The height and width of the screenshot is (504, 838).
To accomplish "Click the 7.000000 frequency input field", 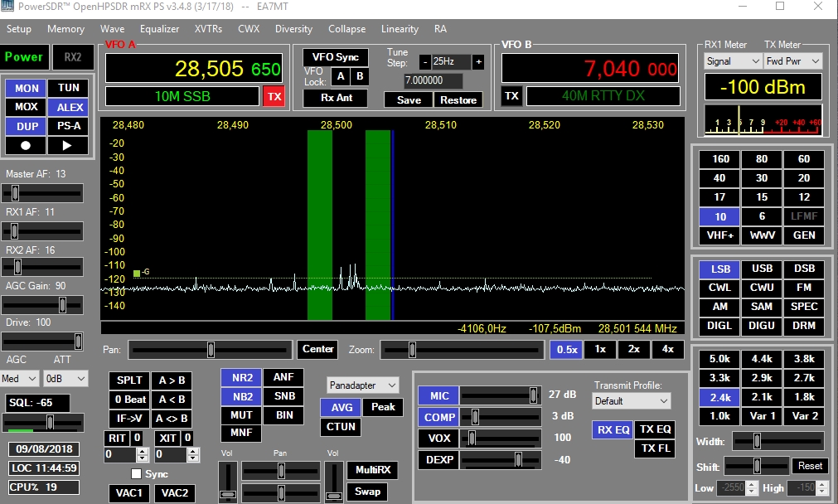I will click(434, 80).
